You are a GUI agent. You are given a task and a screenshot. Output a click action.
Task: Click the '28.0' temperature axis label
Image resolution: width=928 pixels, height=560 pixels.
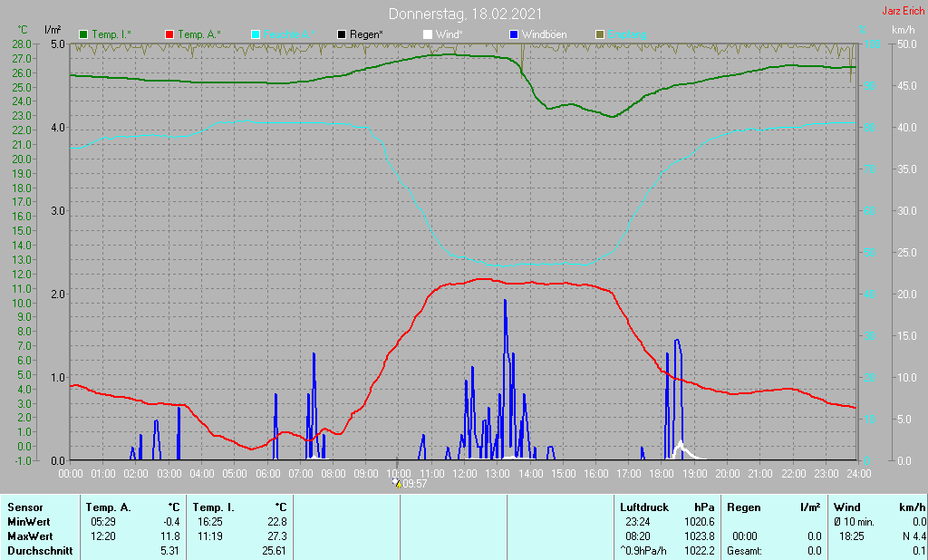point(22,44)
